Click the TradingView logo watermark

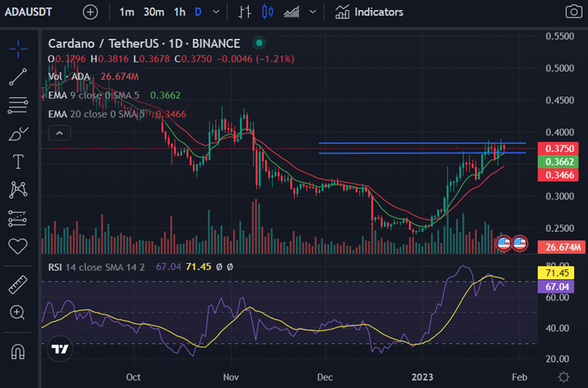[x=58, y=348]
